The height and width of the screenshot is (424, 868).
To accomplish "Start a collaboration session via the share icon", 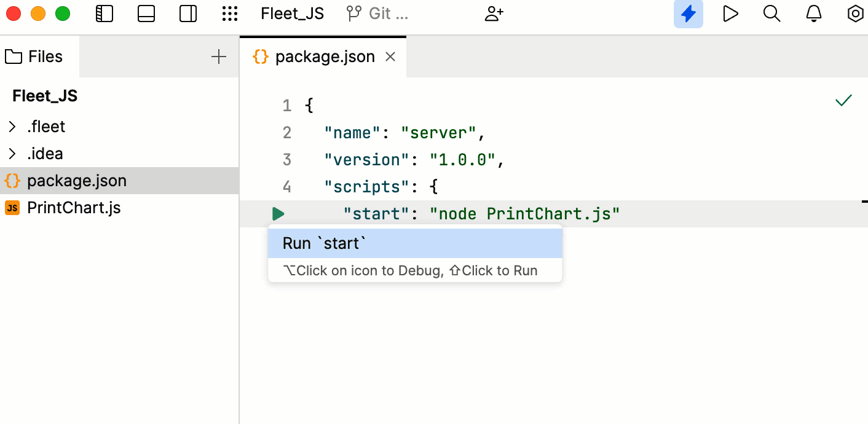I will (x=494, y=14).
